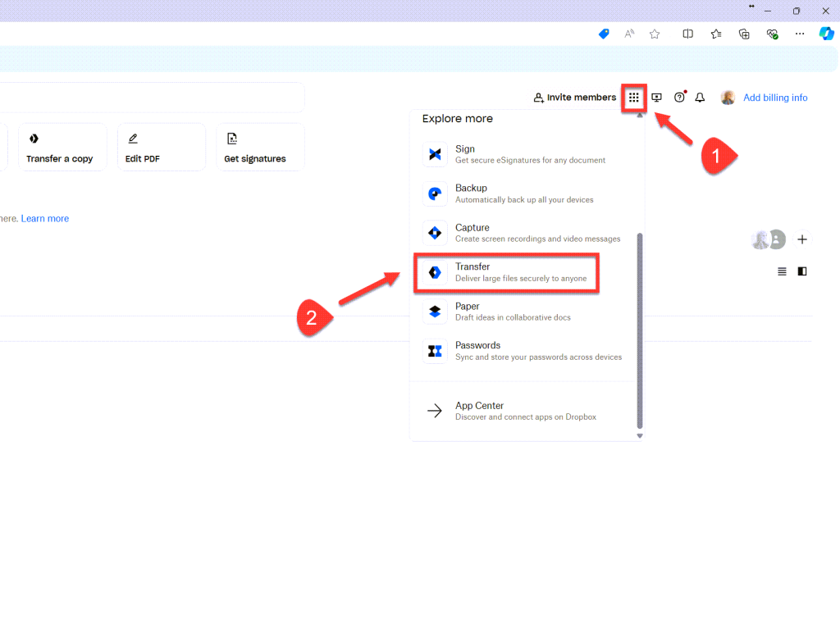Open the Copilot sidebar icon

tap(827, 34)
